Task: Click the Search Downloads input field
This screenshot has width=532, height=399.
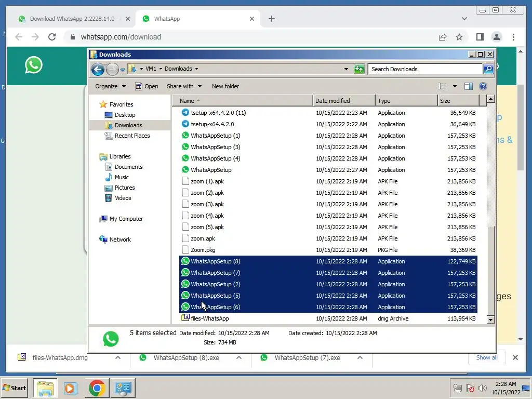Action: (x=425, y=69)
